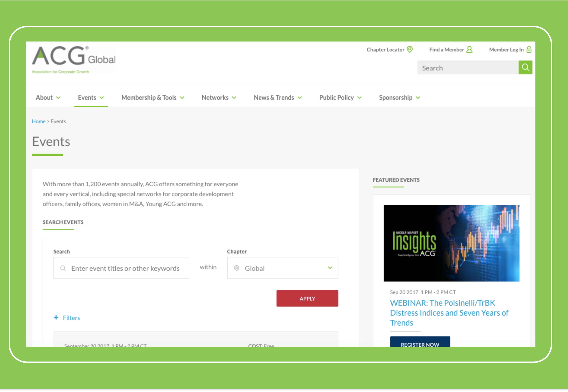Click the event titles keywords input field

pos(121,268)
